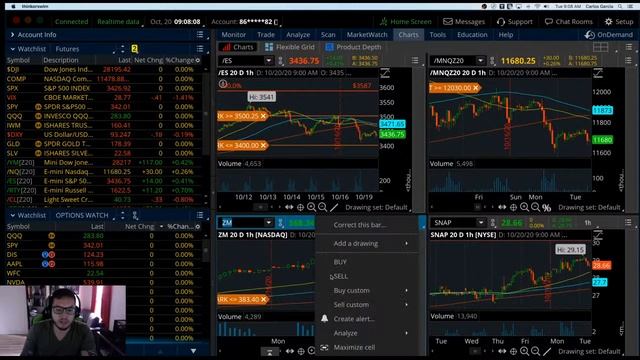Open the Buy custom submenu
This screenshot has width=640, height=360.
pyautogui.click(x=368, y=291)
